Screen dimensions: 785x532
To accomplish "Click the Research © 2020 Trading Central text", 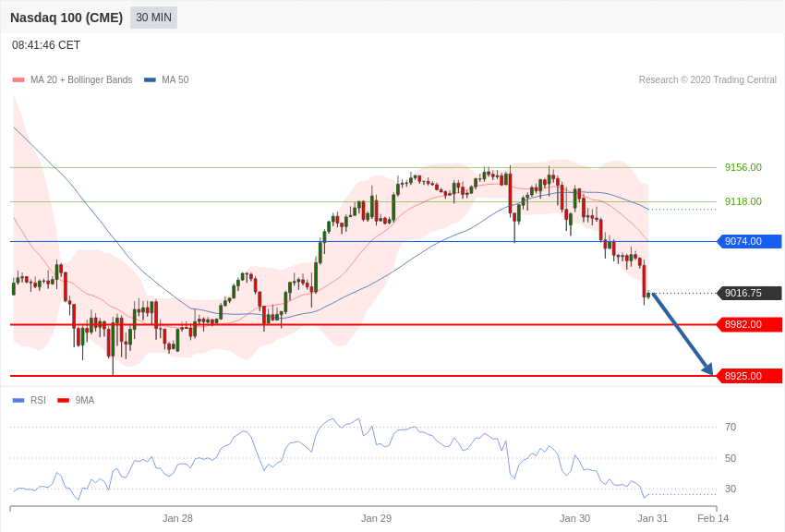I will pos(707,79).
